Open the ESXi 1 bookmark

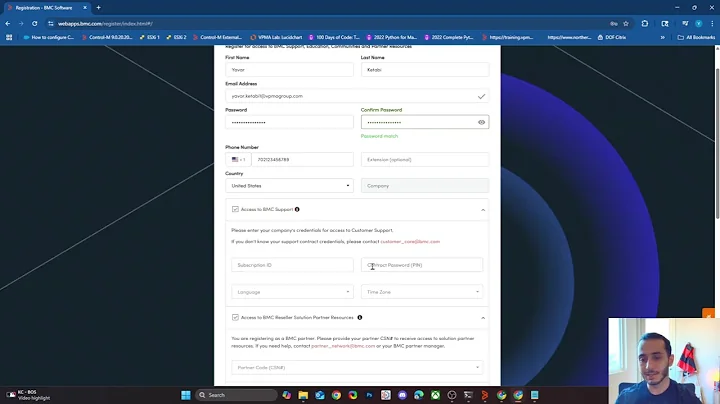pyautogui.click(x=150, y=37)
